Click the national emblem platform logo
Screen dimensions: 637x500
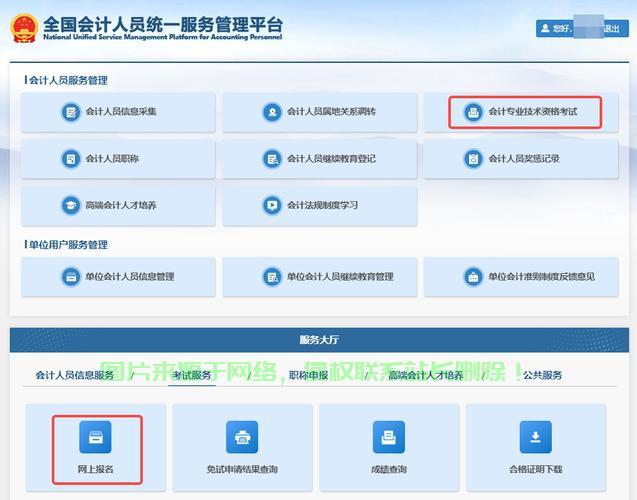point(24,28)
